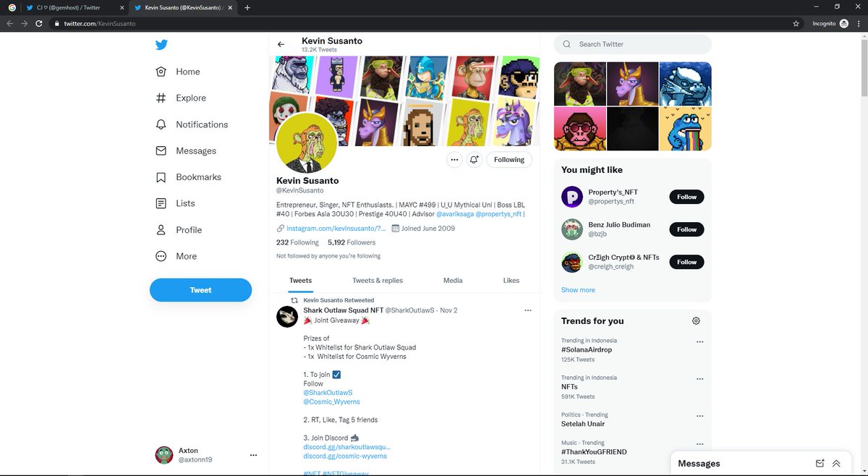This screenshot has height=476, width=868.
Task: Toggle the notification bell for Kevin Susanto
Action: pyautogui.click(x=475, y=159)
